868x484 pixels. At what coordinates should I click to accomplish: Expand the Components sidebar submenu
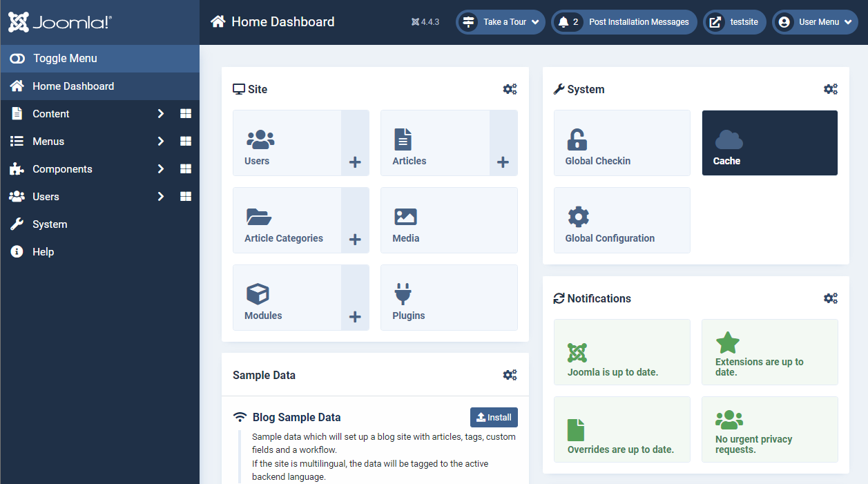160,169
